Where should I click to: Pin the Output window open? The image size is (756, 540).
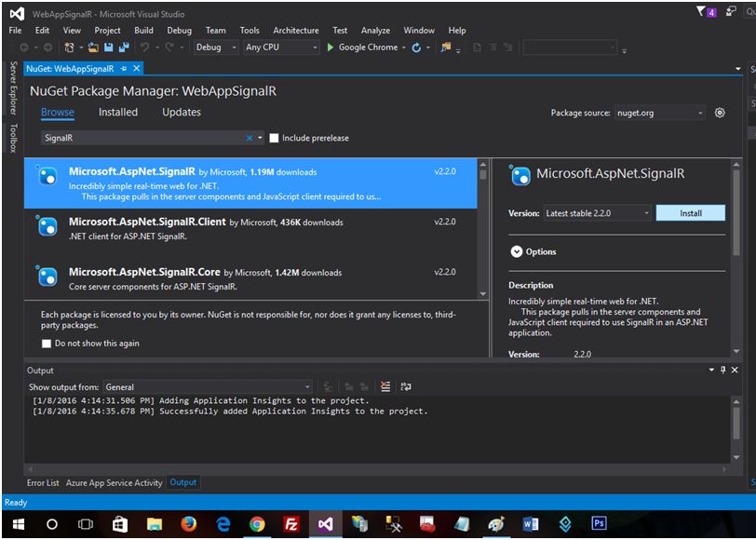pyautogui.click(x=722, y=370)
